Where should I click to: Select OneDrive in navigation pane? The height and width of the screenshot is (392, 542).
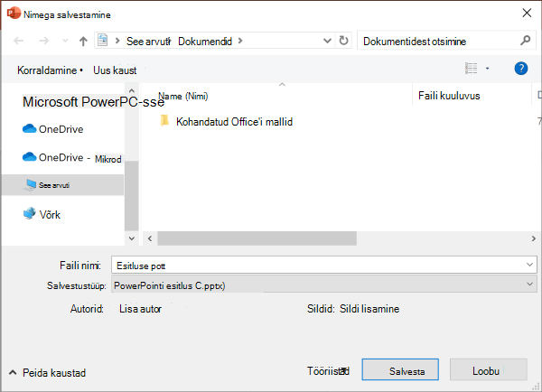click(x=53, y=129)
